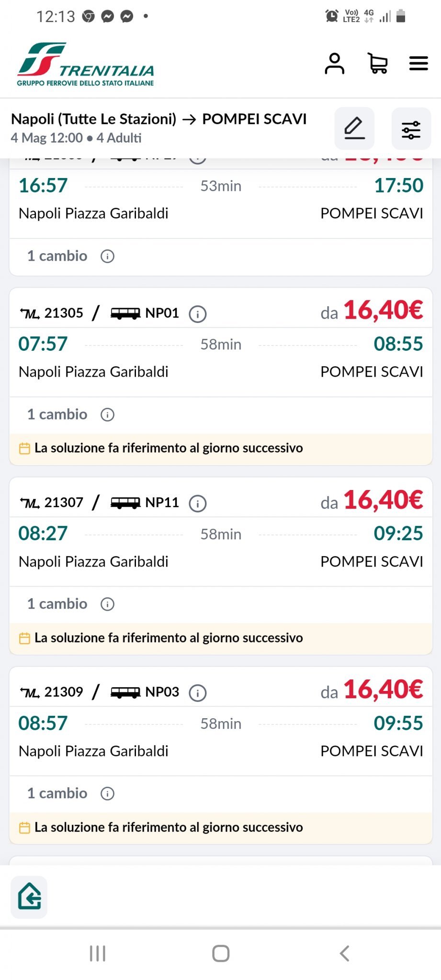Expand '1 cambio' info for 08:27 train

[107, 604]
